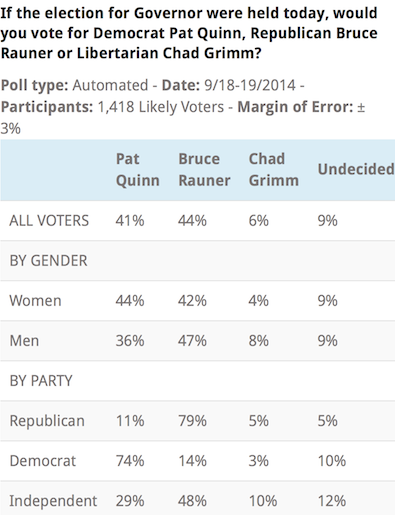The width and height of the screenshot is (395, 515).
Task: Click the 74% Quinn value for Democrats
Action: pyautogui.click(x=130, y=461)
